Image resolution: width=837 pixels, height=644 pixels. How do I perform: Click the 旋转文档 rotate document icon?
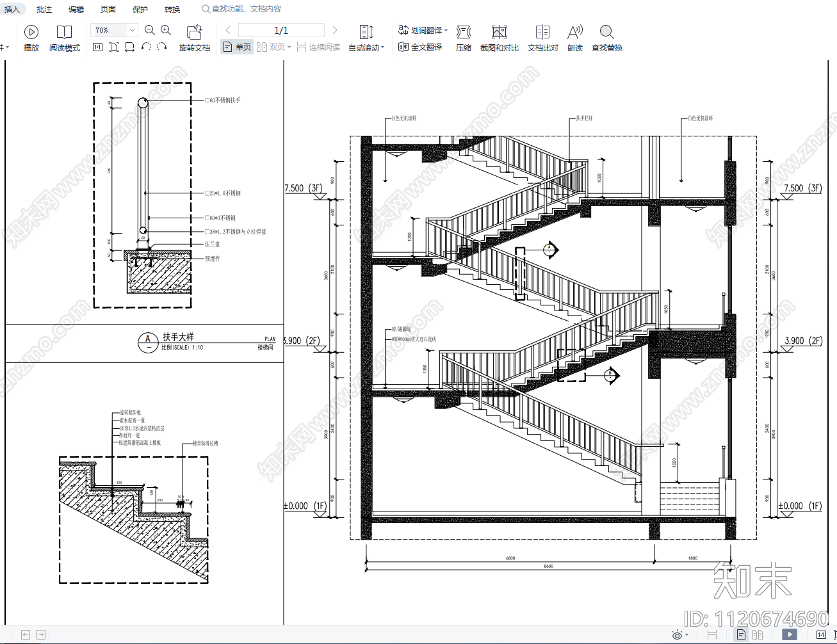coord(194,33)
